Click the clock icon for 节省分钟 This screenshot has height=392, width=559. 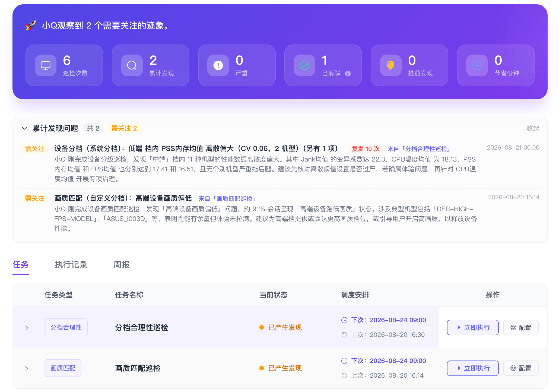(477, 65)
